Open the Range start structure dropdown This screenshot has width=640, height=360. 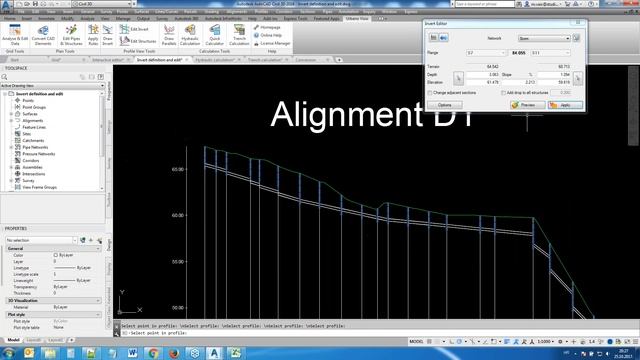(x=486, y=53)
